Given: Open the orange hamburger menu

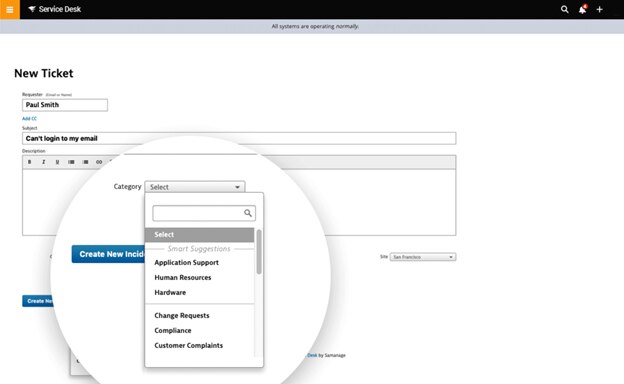Looking at the screenshot, I should [x=10, y=10].
